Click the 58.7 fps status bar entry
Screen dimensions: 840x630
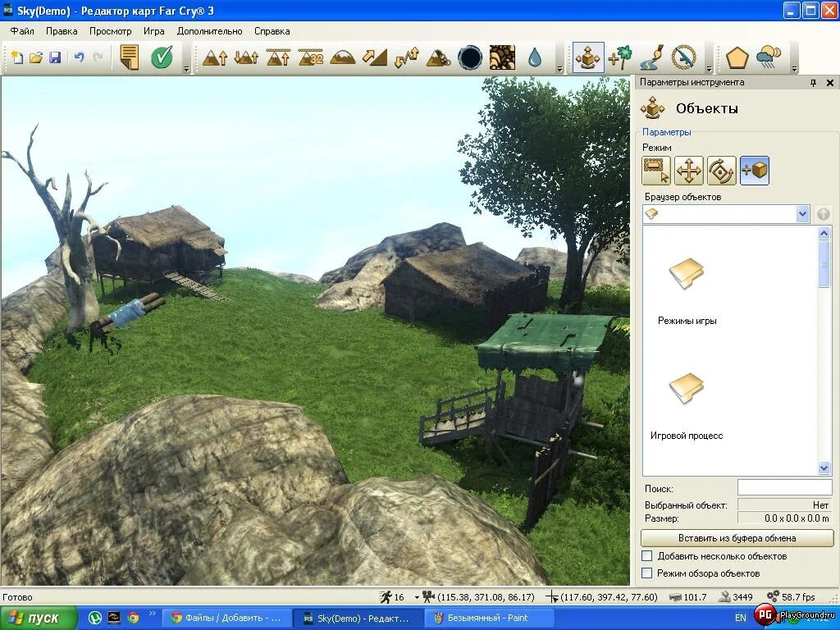tap(792, 597)
